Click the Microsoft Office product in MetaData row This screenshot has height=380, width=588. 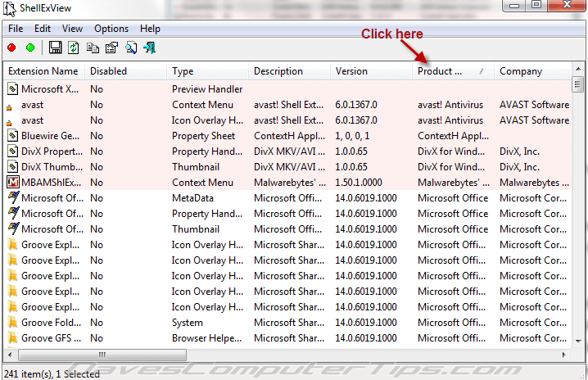coord(453,197)
